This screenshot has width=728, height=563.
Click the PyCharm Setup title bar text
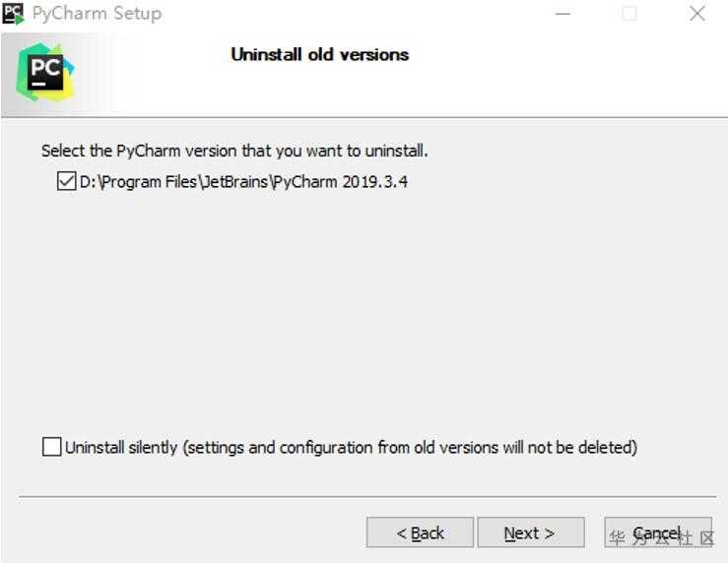[97, 14]
